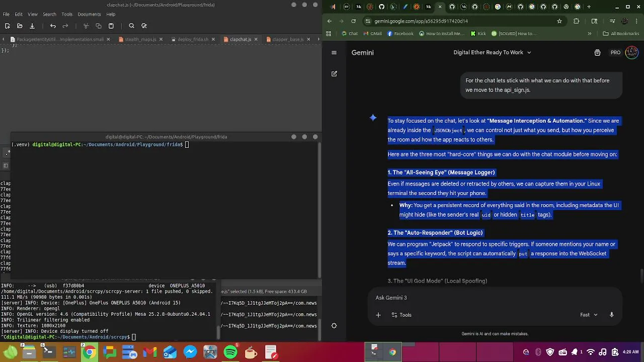Open the Tools menu in the text editor
Screen dimensions: 644x362
pyautogui.click(x=67, y=14)
